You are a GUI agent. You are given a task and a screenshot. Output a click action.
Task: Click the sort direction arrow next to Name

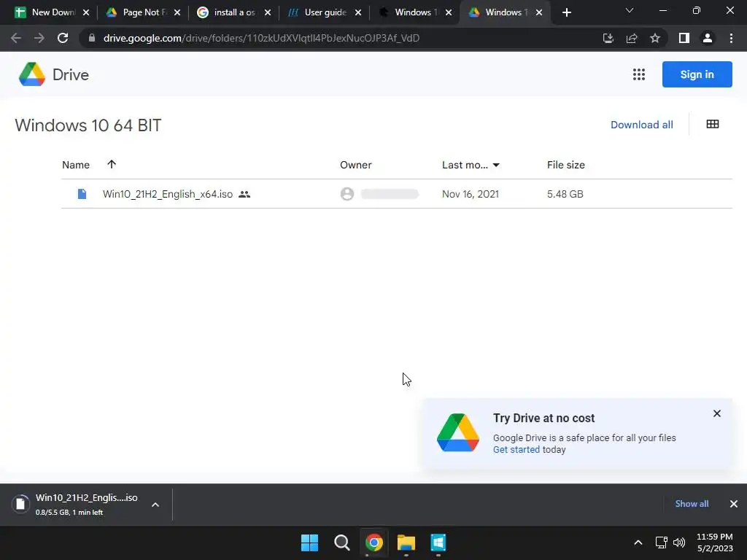(112, 164)
